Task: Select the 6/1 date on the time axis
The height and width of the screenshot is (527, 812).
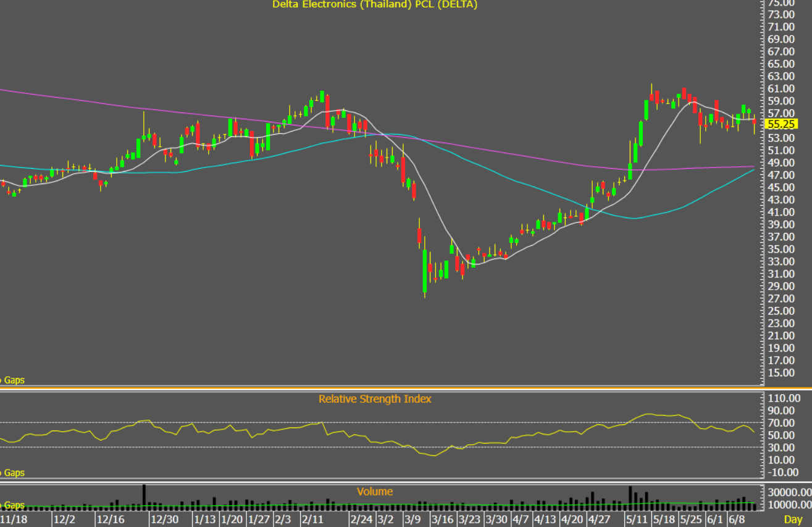Action: point(715,519)
